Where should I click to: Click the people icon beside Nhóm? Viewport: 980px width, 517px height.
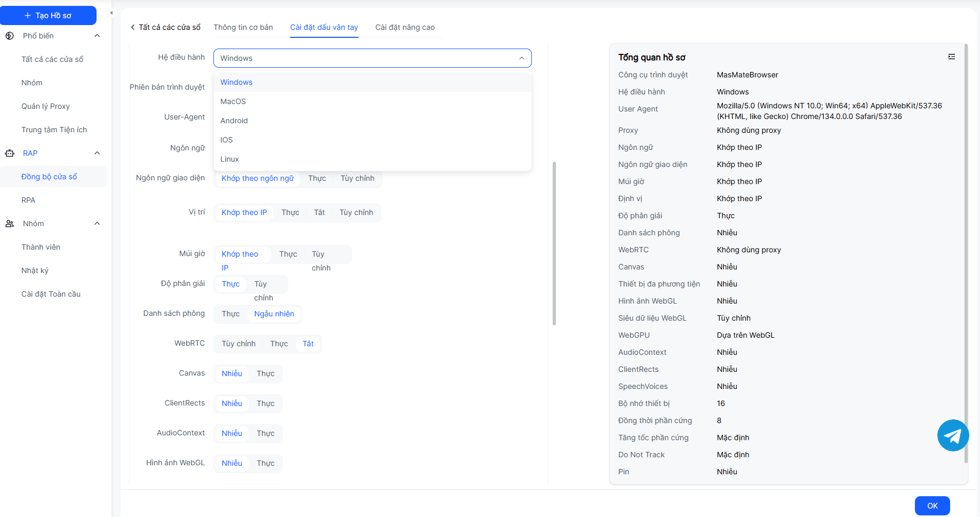point(10,224)
